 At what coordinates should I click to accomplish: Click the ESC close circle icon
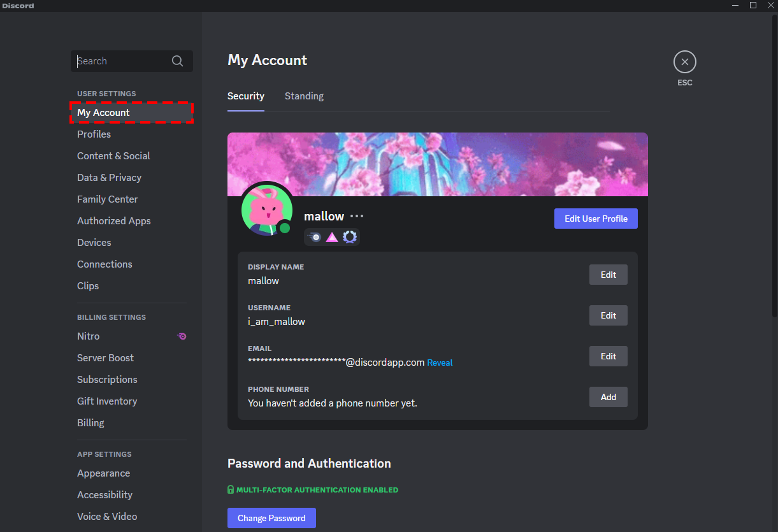[x=684, y=61]
